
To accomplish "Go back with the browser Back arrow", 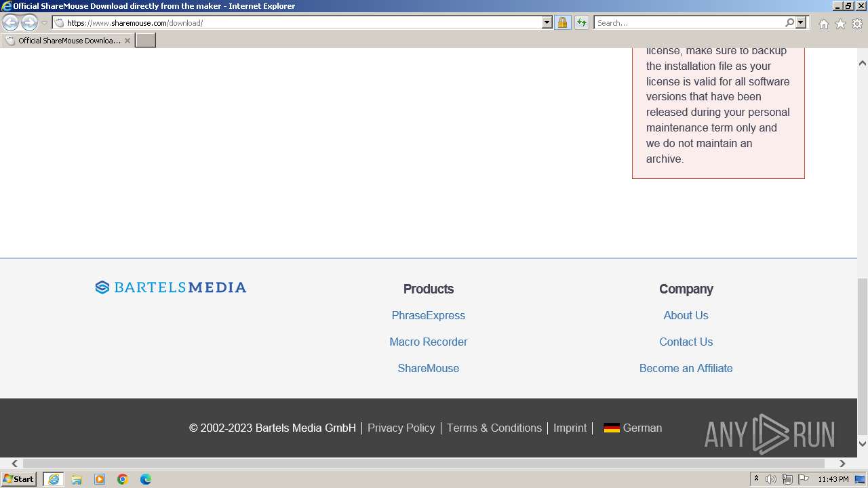I will click(x=10, y=23).
